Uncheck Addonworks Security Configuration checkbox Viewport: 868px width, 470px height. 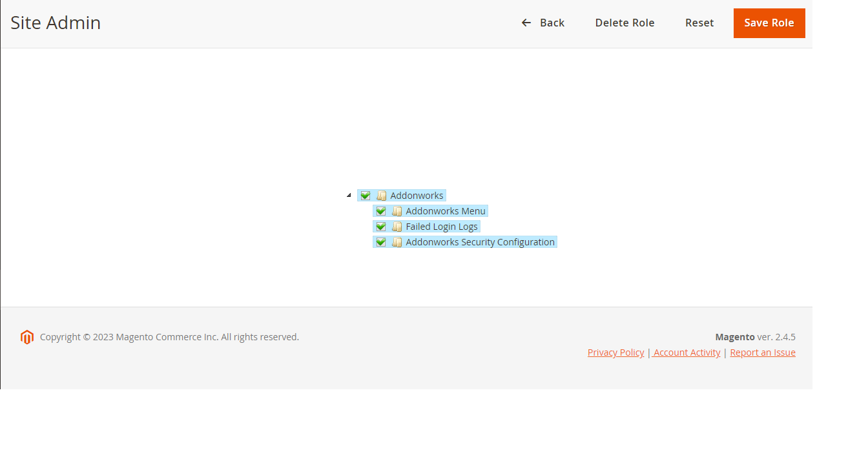coord(381,242)
